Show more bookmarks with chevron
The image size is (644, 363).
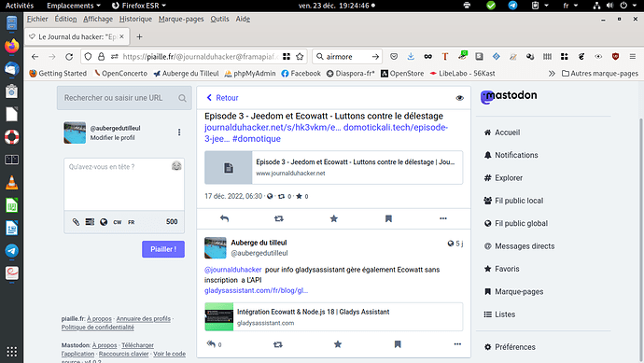pyautogui.click(x=552, y=74)
